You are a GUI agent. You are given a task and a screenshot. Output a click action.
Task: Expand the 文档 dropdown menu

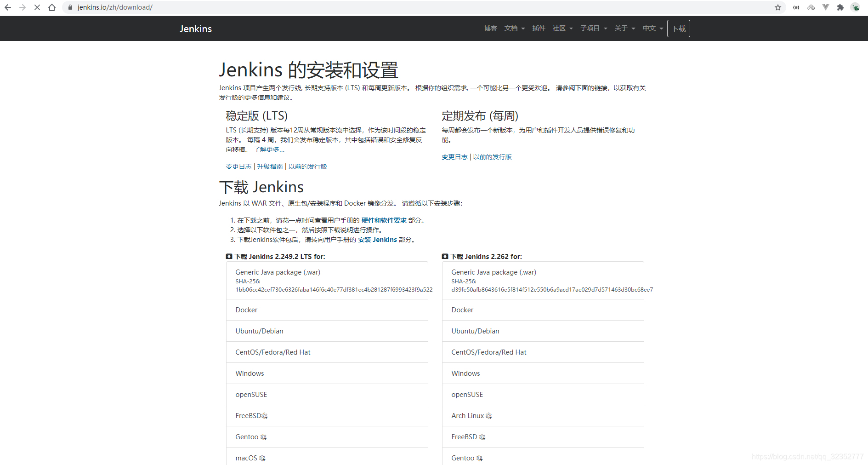point(515,28)
